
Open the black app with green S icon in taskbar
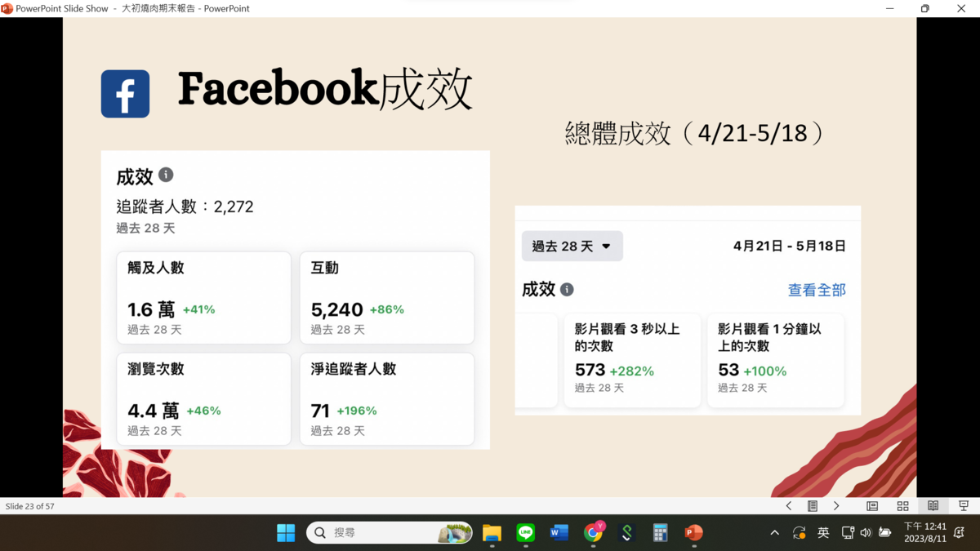click(627, 533)
